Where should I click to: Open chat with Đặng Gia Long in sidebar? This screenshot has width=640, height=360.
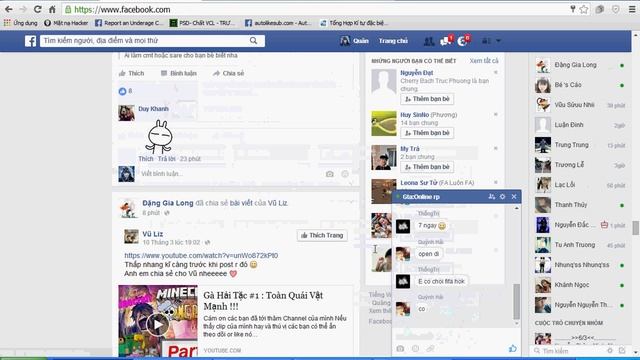pyautogui.click(x=580, y=65)
